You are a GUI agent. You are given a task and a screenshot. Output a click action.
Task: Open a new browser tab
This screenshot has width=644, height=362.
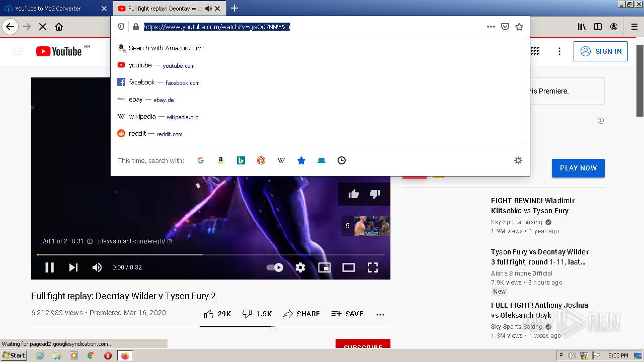pyautogui.click(x=234, y=9)
